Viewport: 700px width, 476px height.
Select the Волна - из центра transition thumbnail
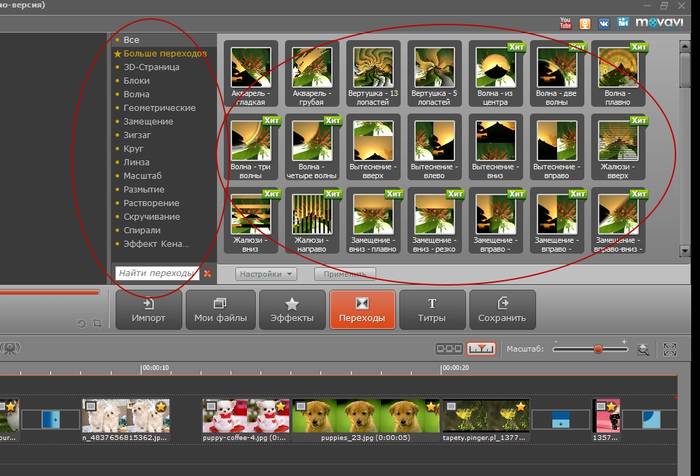[499, 72]
